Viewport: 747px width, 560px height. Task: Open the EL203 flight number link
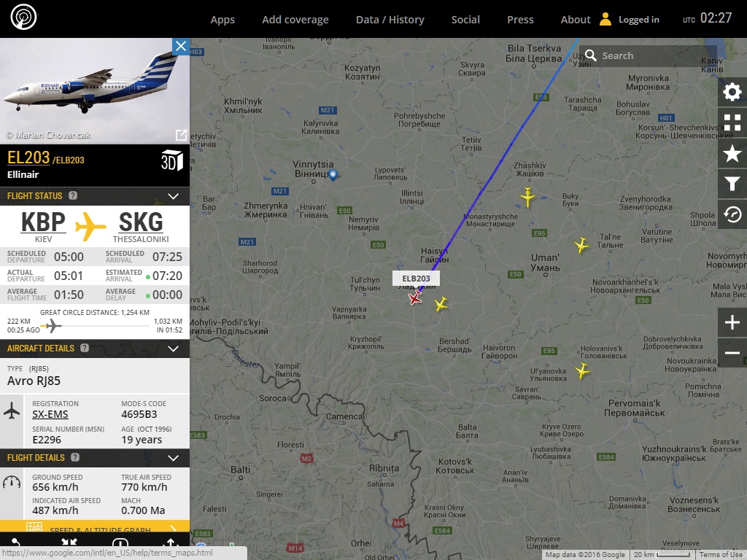(x=28, y=157)
